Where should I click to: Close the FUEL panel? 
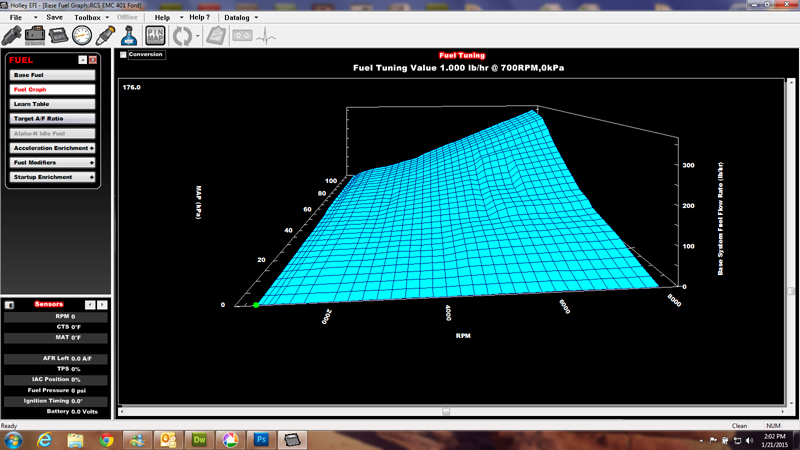[x=93, y=60]
